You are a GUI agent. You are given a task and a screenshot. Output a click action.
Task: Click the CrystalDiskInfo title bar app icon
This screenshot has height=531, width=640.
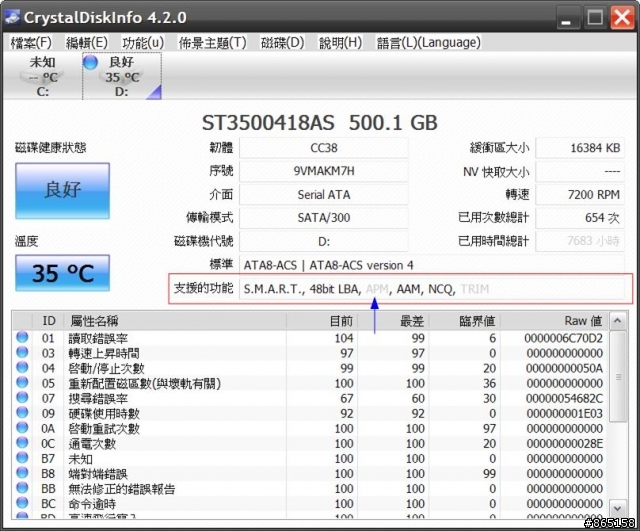[12, 17]
